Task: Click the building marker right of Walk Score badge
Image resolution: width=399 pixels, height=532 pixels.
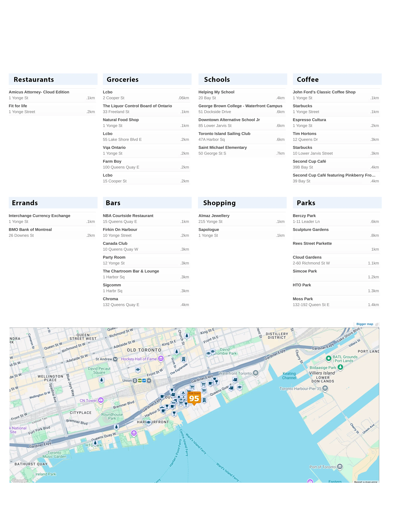Action: pos(204,400)
